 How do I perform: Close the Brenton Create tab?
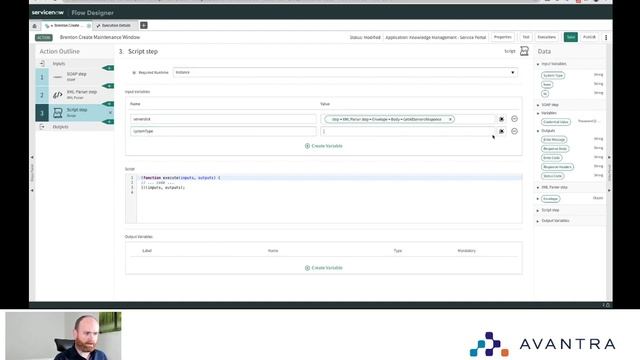[x=89, y=26]
